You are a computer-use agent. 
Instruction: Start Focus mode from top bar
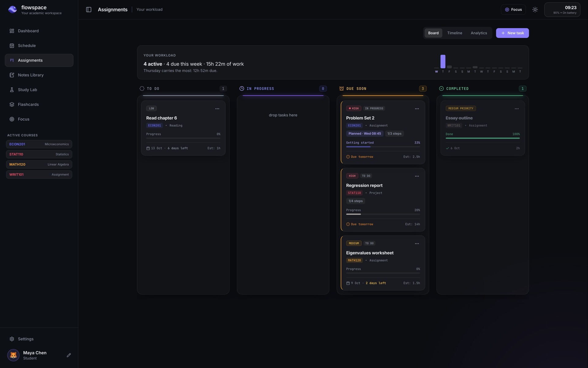pos(513,10)
